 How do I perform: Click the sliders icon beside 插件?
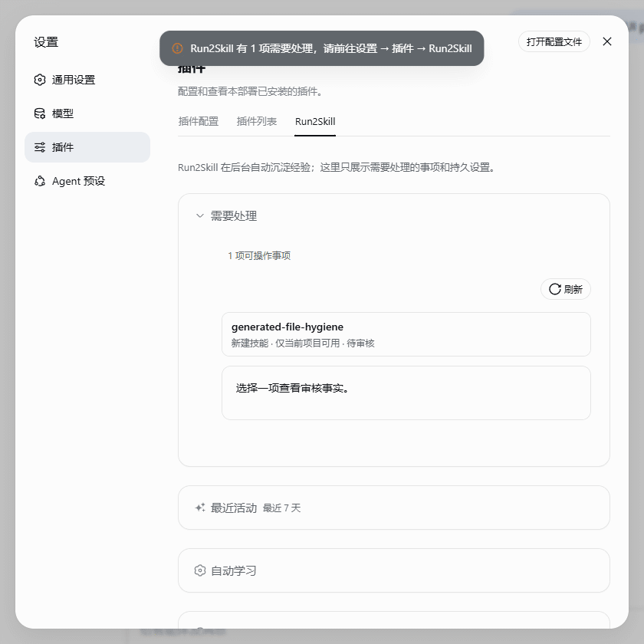point(40,147)
